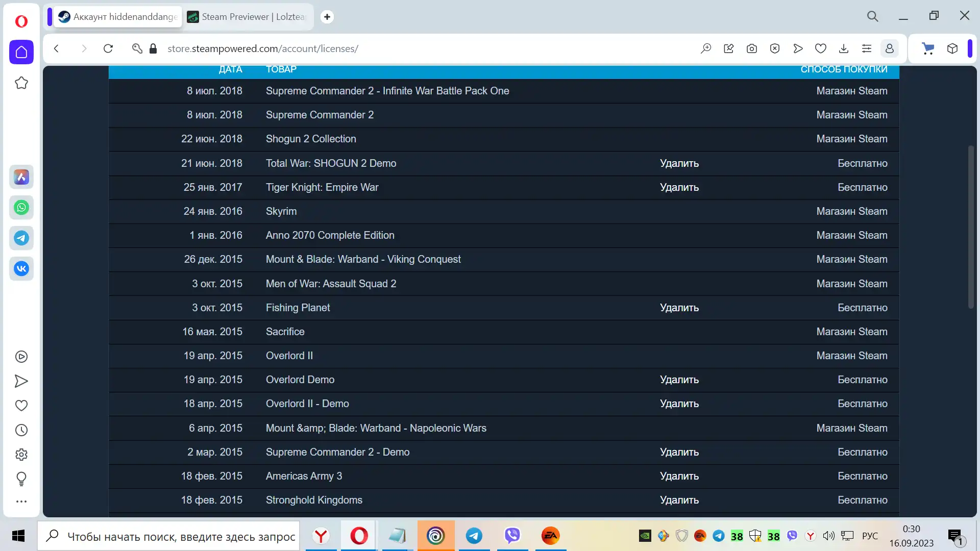Open Viber from taskbar
This screenshot has width=980, height=551.
tap(512, 536)
